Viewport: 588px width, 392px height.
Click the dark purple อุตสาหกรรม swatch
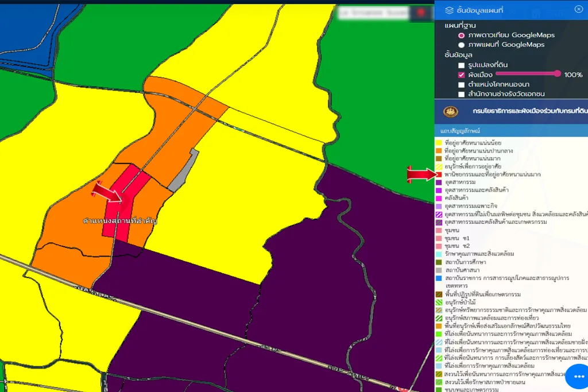point(438,182)
